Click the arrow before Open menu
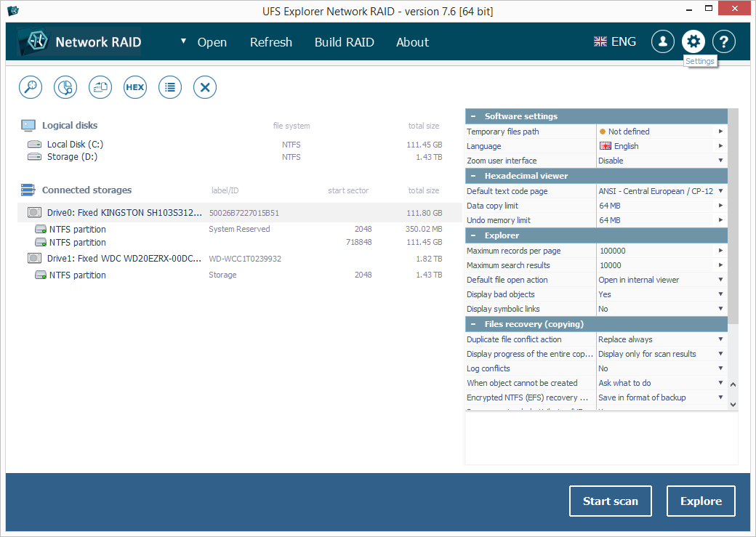 [x=183, y=41]
